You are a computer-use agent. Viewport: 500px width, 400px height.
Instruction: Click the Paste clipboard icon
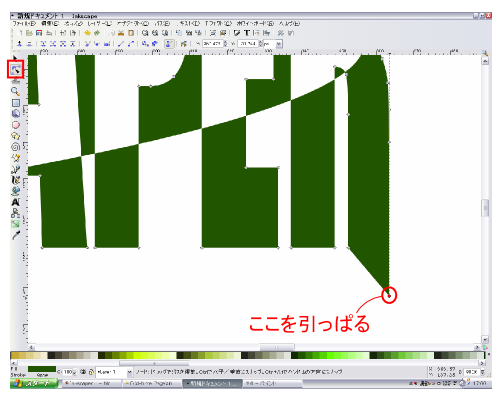click(x=131, y=33)
